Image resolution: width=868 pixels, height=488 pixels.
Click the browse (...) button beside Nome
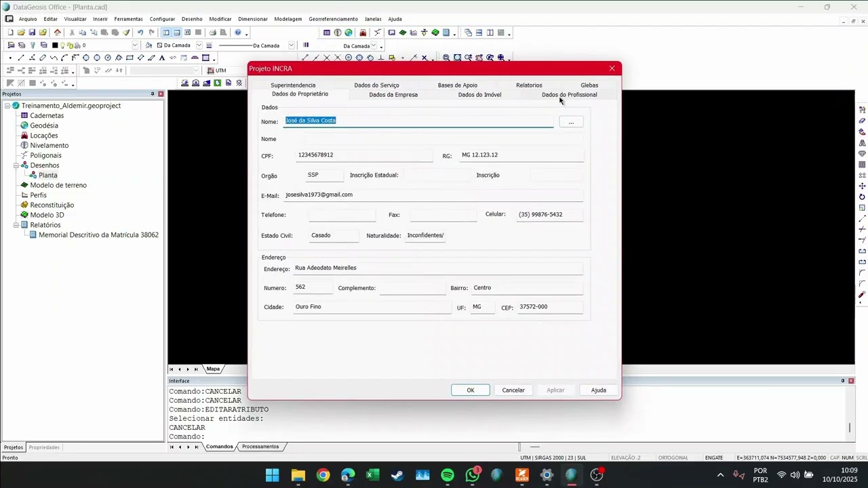pos(571,122)
